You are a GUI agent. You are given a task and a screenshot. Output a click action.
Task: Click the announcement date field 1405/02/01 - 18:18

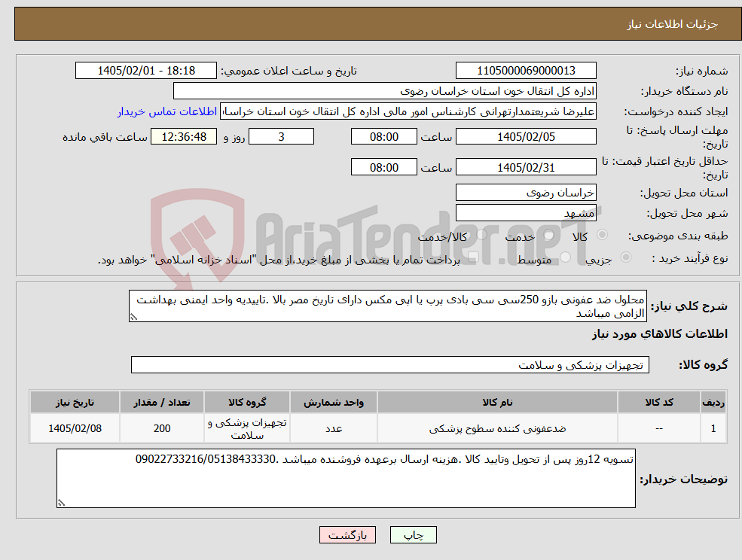(x=145, y=71)
